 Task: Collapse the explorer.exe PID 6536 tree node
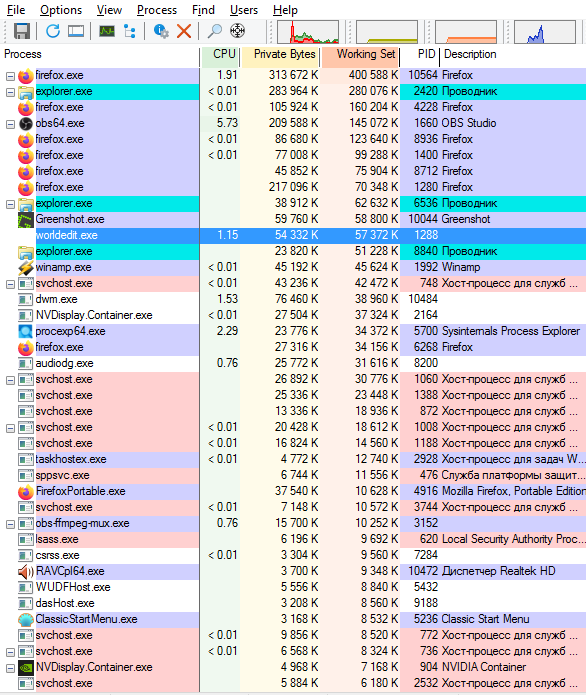click(10, 205)
